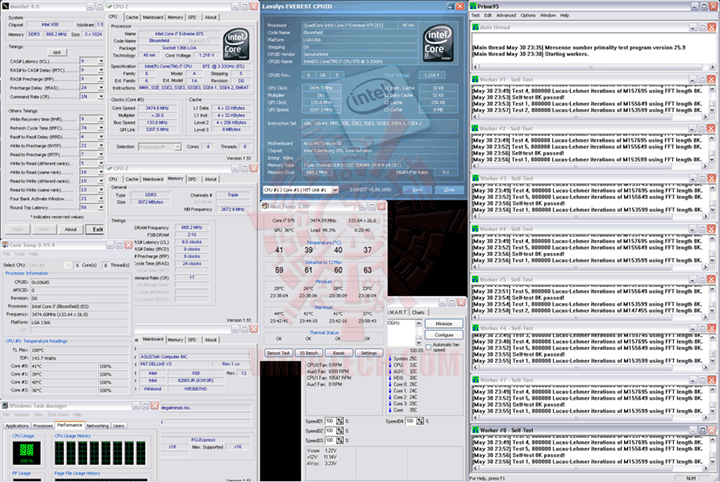720x482 pixels.
Task: Click Prime95 title bar app icon
Action: coord(473,6)
